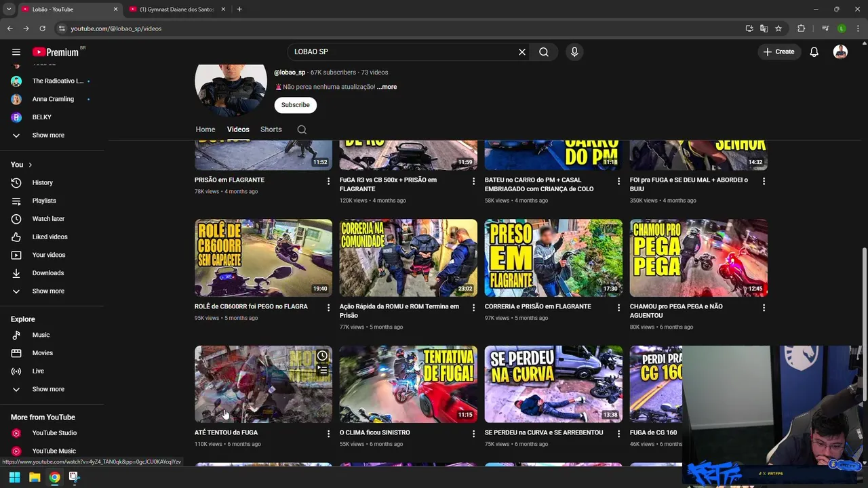Open options for ATÉ TENTOU da FUGA video

coord(328,434)
